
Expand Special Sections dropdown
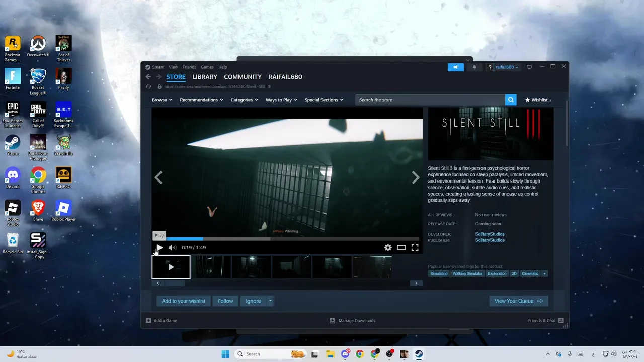(324, 100)
